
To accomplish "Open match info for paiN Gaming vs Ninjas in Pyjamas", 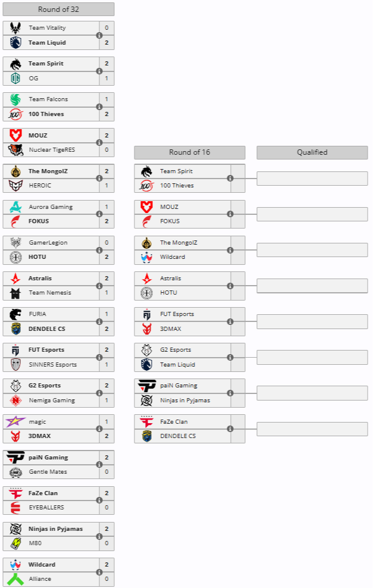I will [230, 393].
